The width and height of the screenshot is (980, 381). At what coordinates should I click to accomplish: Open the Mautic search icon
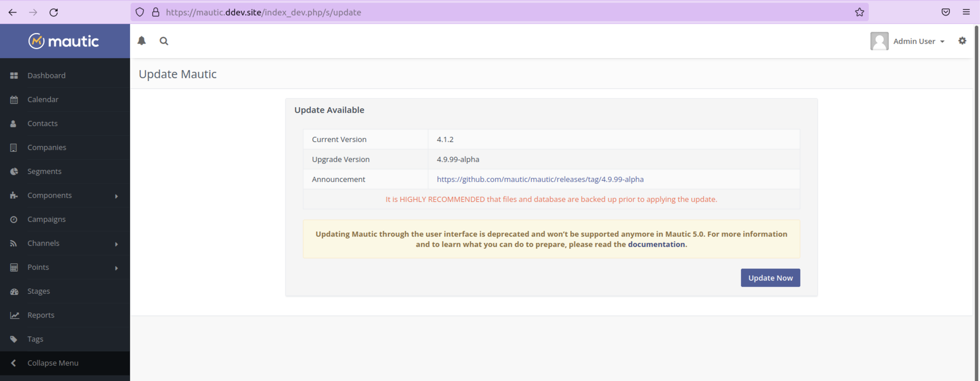[x=164, y=41]
